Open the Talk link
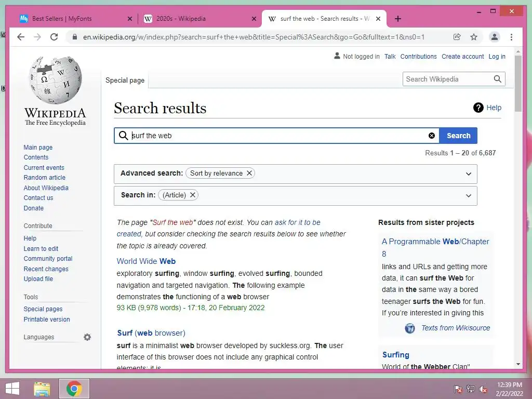Viewport: 532px width, 399px height. point(390,57)
